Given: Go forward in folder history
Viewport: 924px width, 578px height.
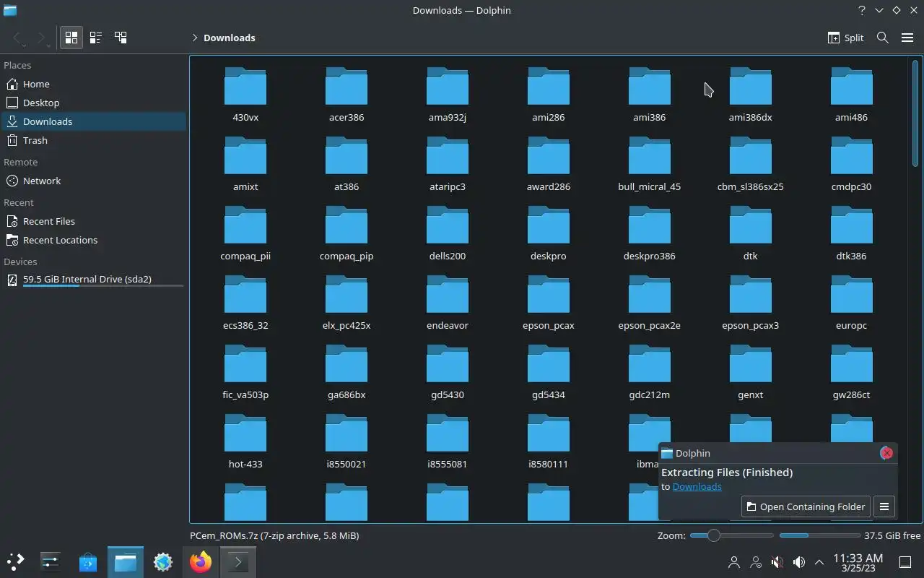Looking at the screenshot, I should click(42, 38).
